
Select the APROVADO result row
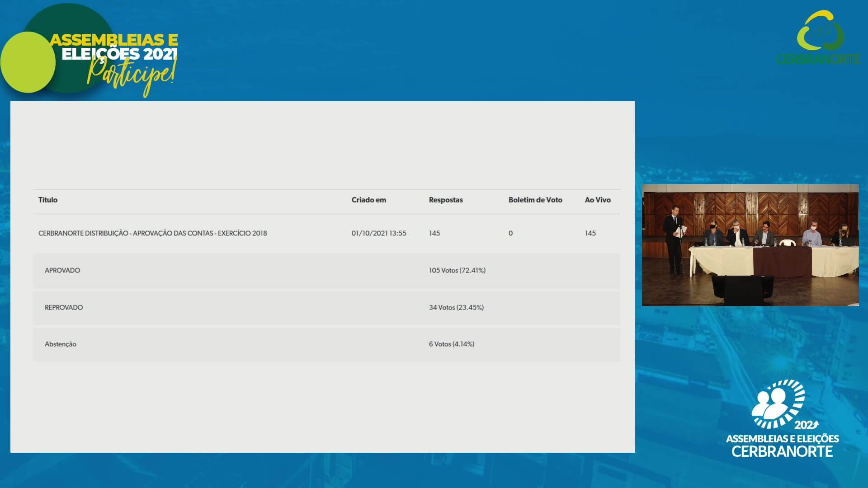point(62,270)
